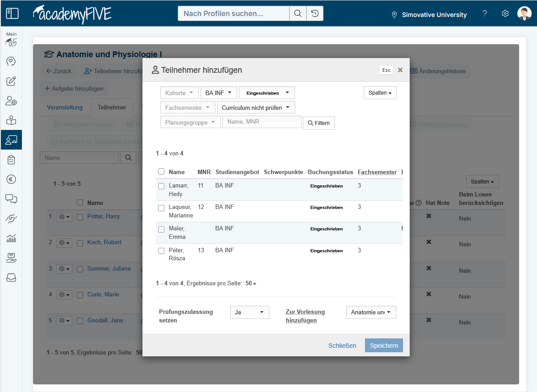Check the box for Lamarr, Hedy
Viewport: 537px width, 392px height.
(161, 186)
